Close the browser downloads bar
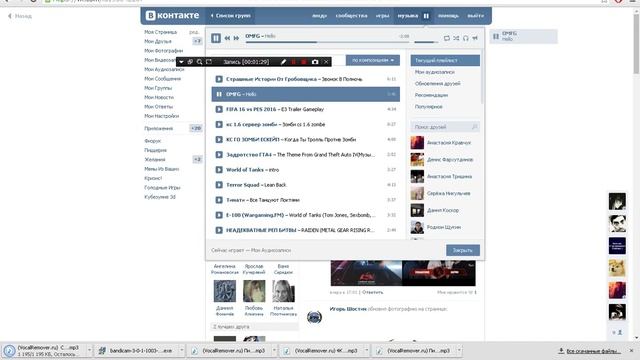 coord(631,351)
